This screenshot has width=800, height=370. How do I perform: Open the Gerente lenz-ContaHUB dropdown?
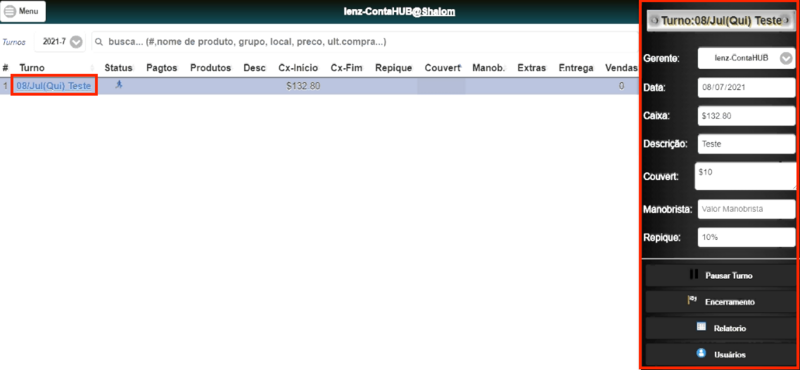746,59
